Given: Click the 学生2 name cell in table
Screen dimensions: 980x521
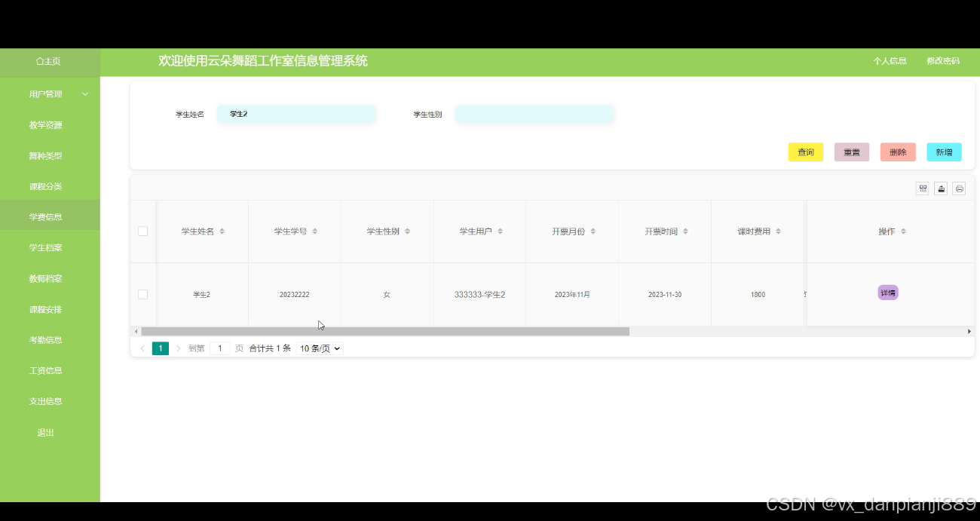Looking at the screenshot, I should click(x=201, y=295).
